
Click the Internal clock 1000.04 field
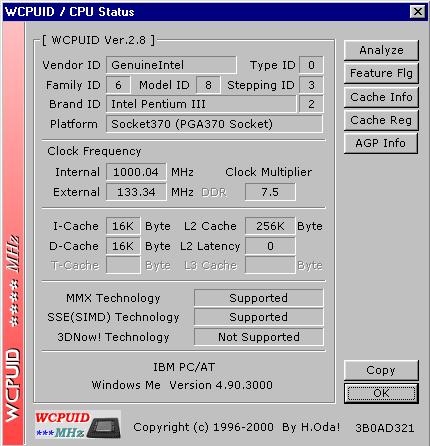(x=136, y=172)
